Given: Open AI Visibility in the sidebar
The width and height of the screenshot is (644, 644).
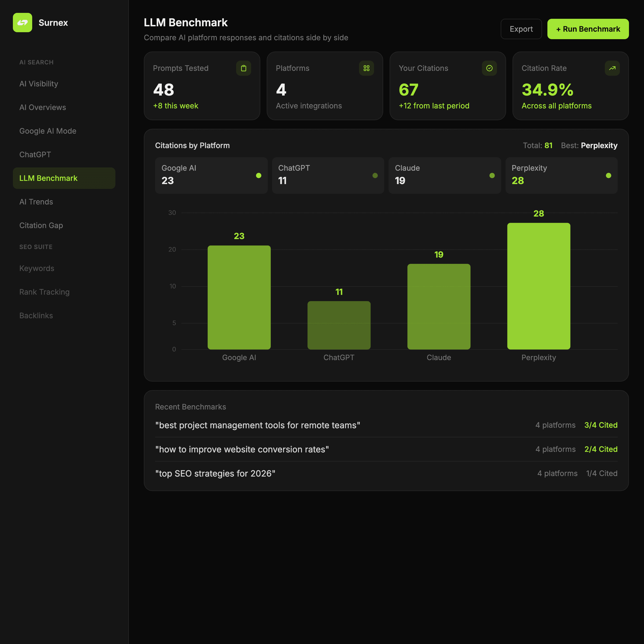Looking at the screenshot, I should point(39,84).
